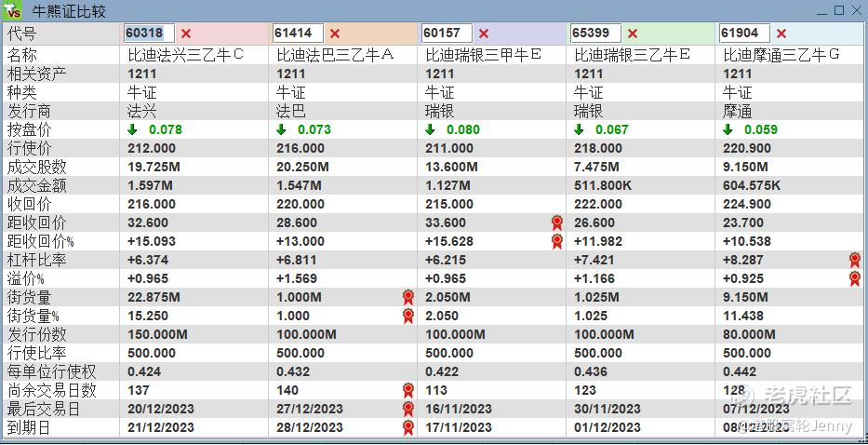The height and width of the screenshot is (445, 868).
Task: Click red ribbon beside 28/12/2023 in 到期日 row
Action: coord(408,428)
